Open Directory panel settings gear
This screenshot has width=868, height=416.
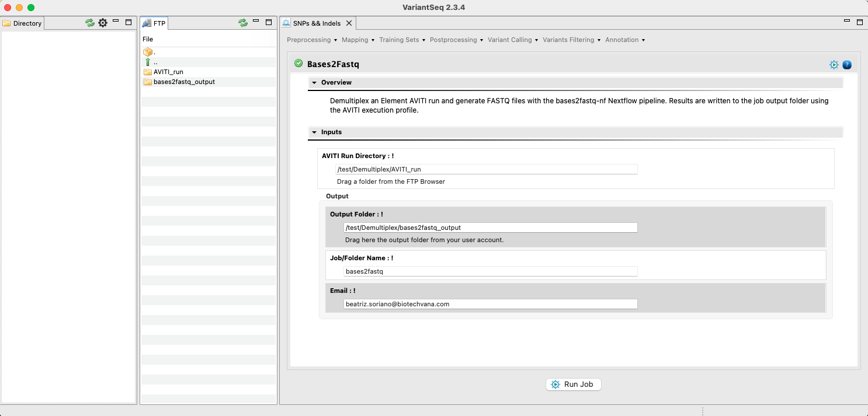pyautogui.click(x=103, y=23)
